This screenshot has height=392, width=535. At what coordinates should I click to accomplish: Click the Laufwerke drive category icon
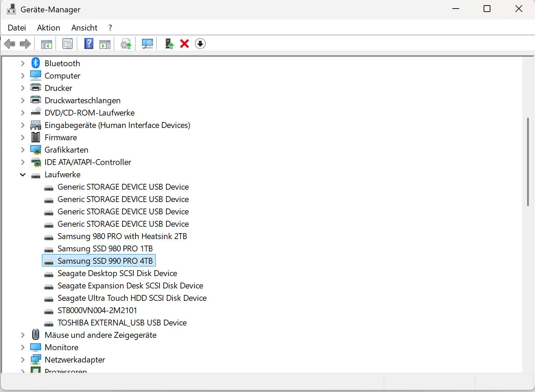pos(36,176)
